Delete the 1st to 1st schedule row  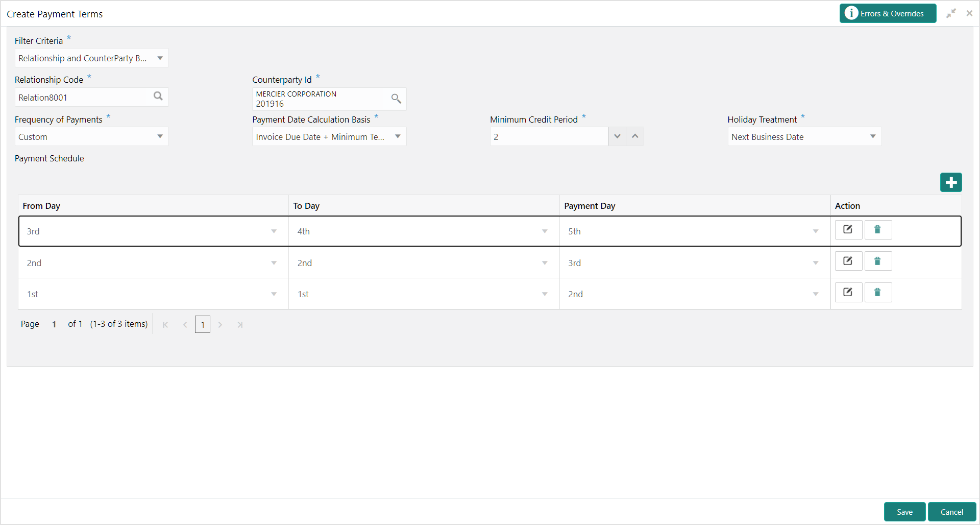(878, 293)
